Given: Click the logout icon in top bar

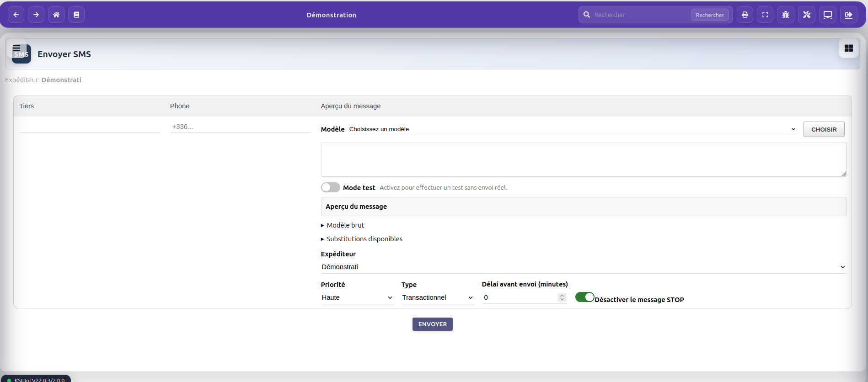Looking at the screenshot, I should 849,15.
